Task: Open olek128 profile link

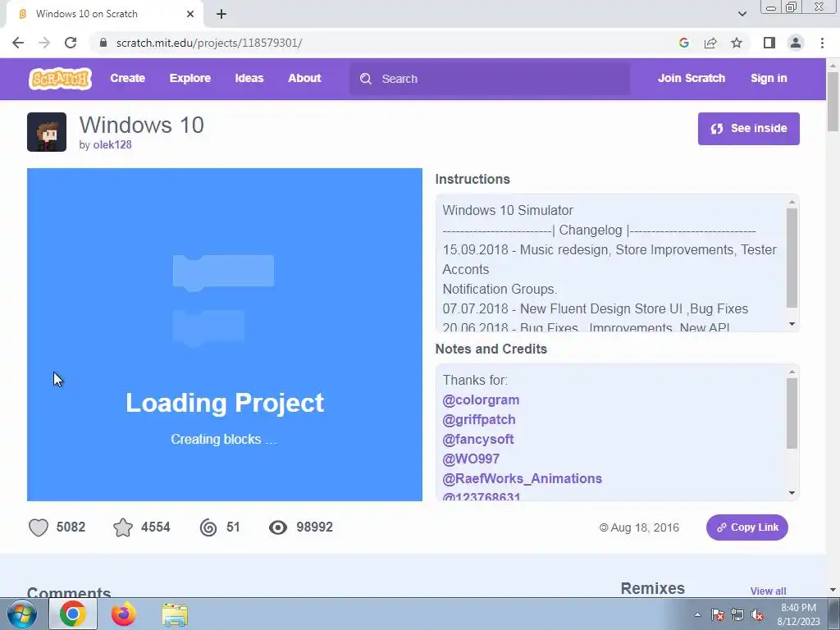Action: click(112, 144)
